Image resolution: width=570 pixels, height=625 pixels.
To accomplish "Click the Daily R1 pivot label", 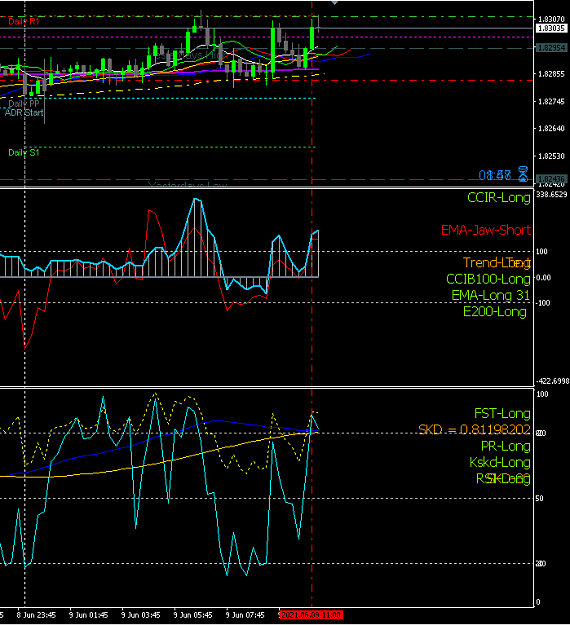I will pyautogui.click(x=24, y=22).
